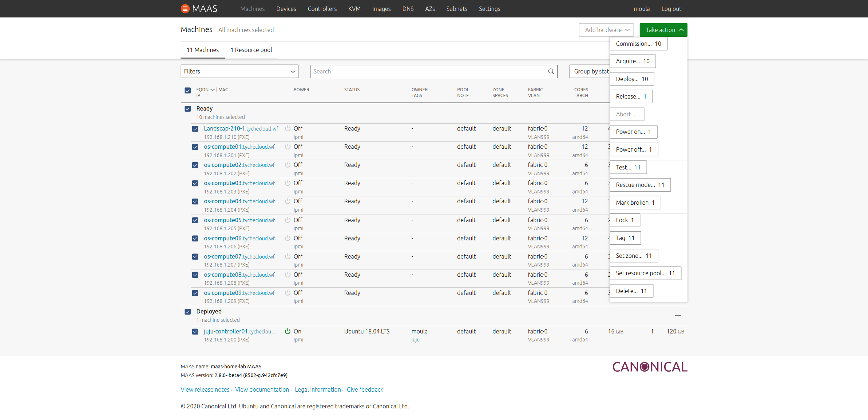This screenshot has width=868, height=420.
Task: Select Acquire action from menu
Action: (633, 61)
